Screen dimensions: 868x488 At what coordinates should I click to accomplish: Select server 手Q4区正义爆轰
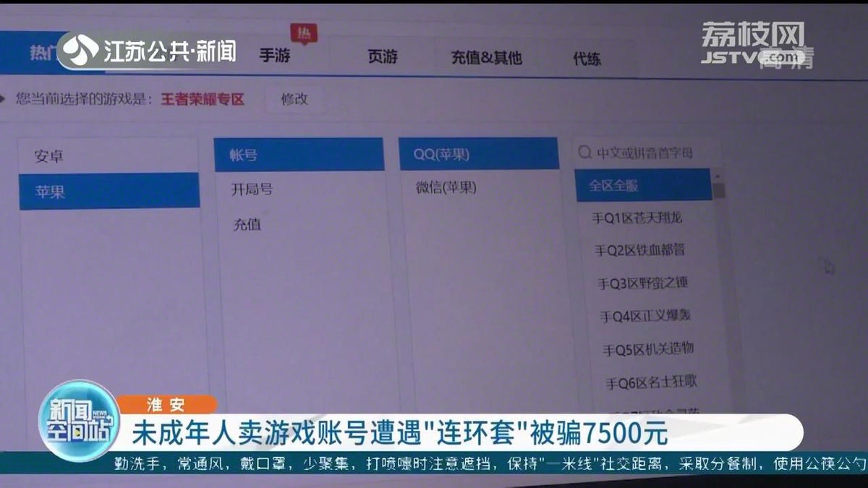(646, 316)
